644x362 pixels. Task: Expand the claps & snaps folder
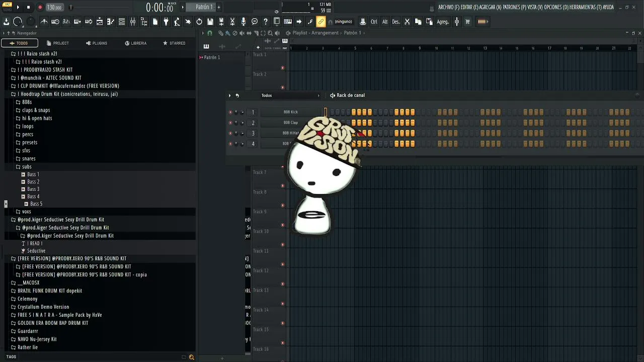click(x=18, y=110)
